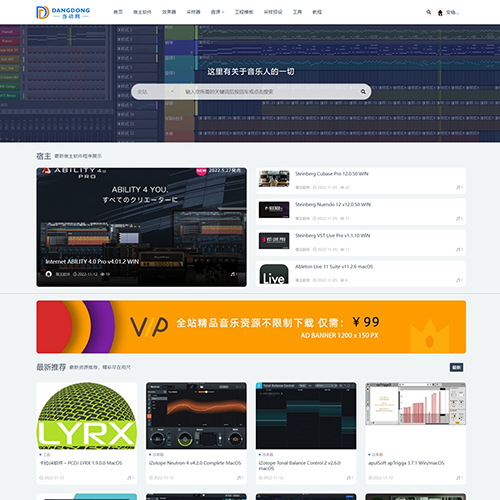500x500 pixels.
Task: Open 工程模板 in the navigation bar
Action: pos(244,12)
